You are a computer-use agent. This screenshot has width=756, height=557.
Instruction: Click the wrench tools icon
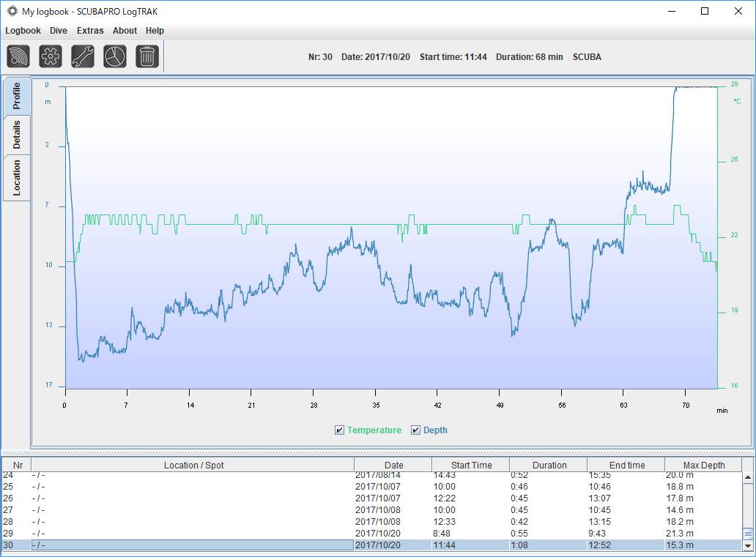tap(83, 56)
